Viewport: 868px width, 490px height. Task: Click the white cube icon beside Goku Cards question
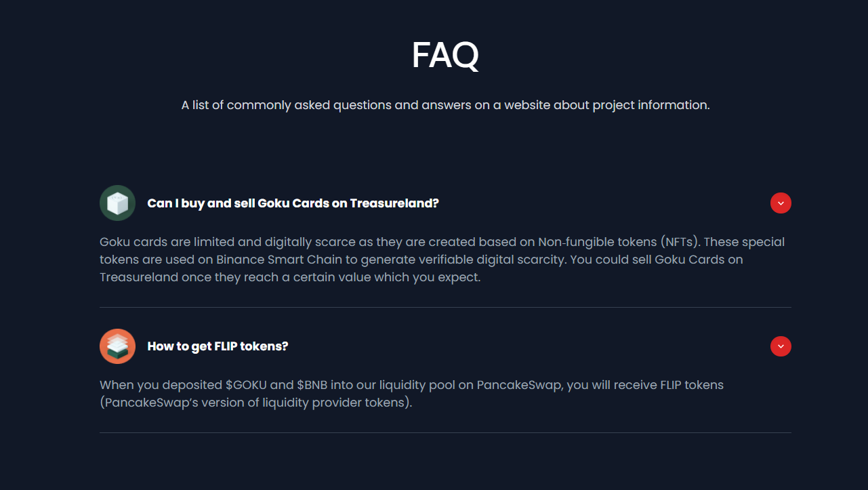117,203
